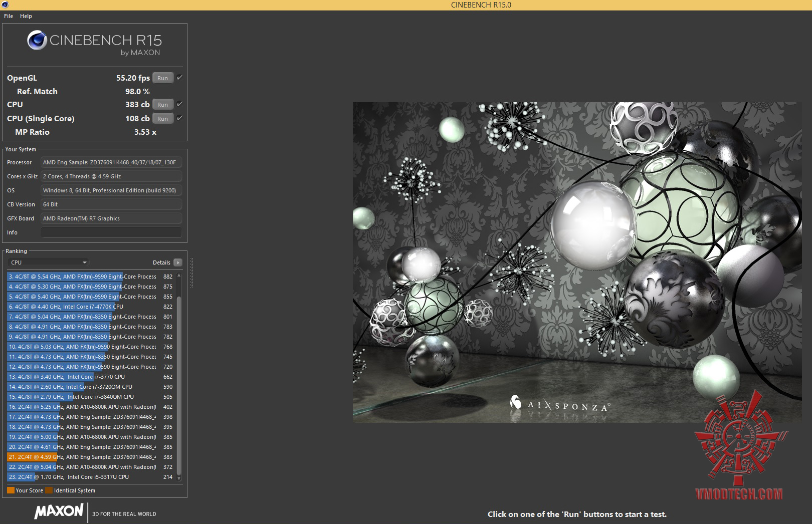Select ranking entry 7 FX-8350 at 5.04 GHz
Screen dimensions: 812x524
point(90,317)
